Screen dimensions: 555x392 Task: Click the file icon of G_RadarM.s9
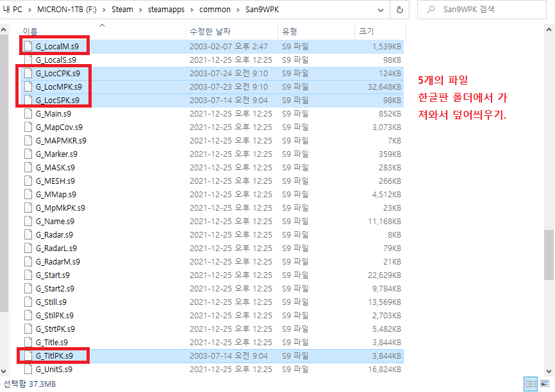click(28, 261)
